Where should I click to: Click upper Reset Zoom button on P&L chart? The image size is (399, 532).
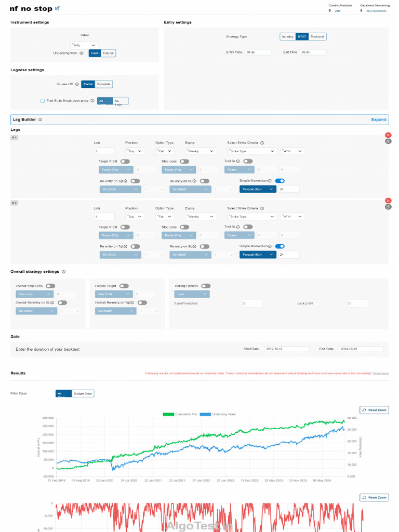(x=374, y=410)
